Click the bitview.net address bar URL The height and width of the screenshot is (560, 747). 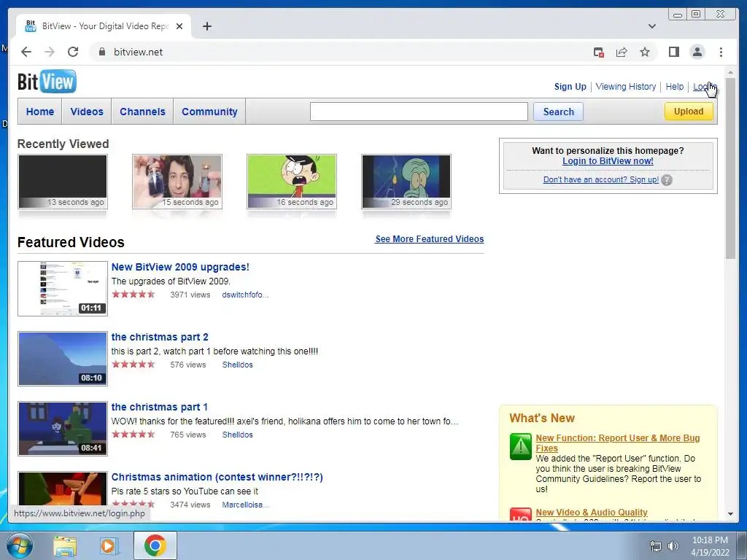(138, 52)
